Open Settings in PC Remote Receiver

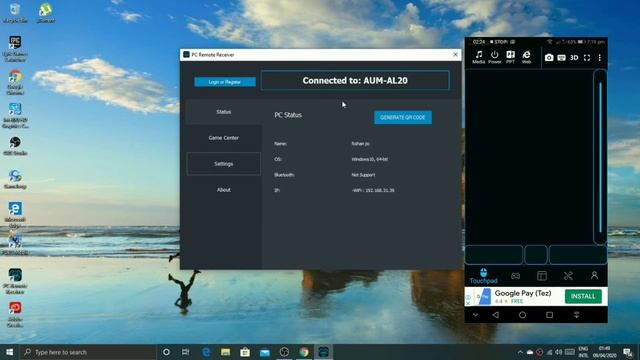click(x=224, y=164)
